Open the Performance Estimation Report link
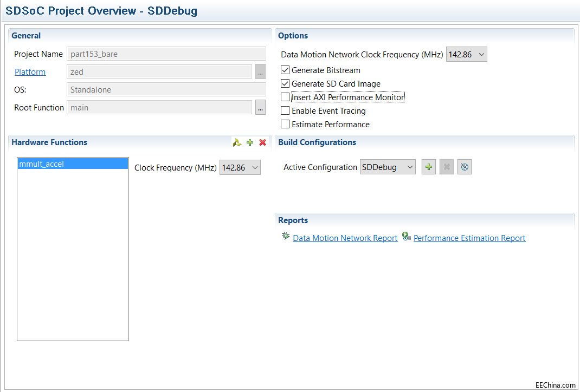 [x=469, y=238]
